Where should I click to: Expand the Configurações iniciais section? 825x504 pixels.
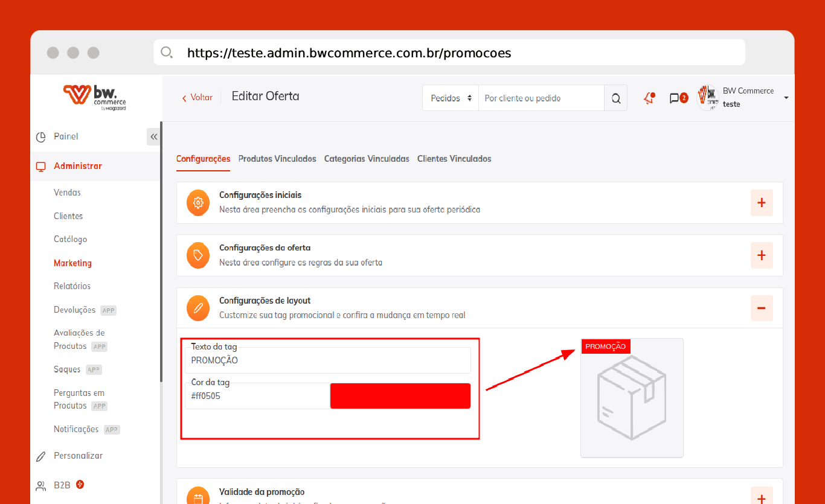click(x=761, y=203)
